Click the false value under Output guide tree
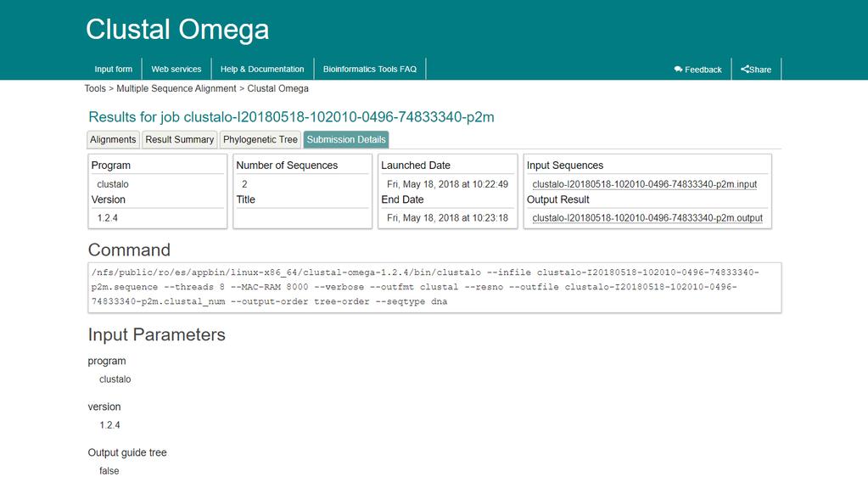This screenshot has width=868, height=477. [109, 471]
